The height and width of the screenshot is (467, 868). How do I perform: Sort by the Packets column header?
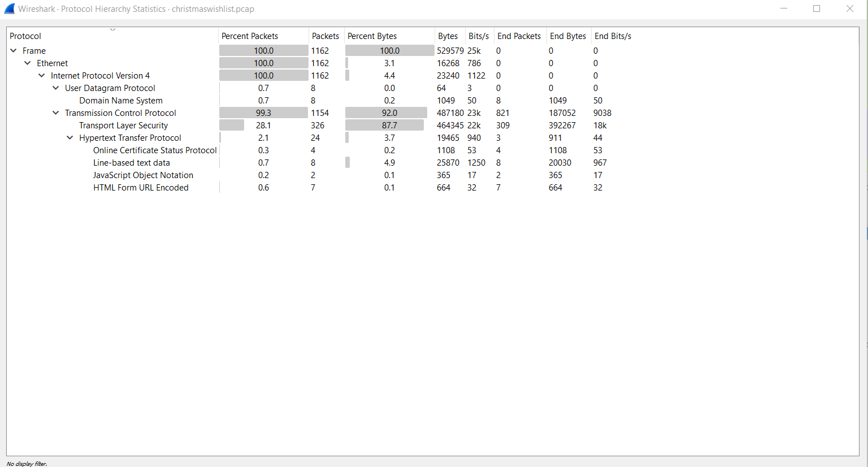[x=326, y=36]
